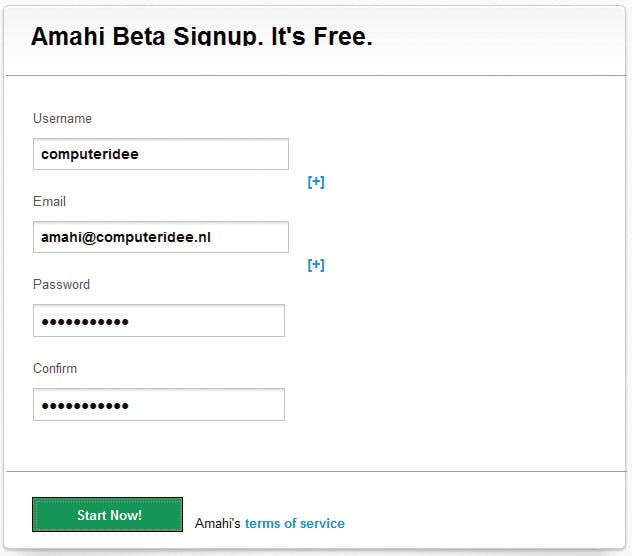
Task: Click the masked dots in Password field
Action: (x=84, y=321)
